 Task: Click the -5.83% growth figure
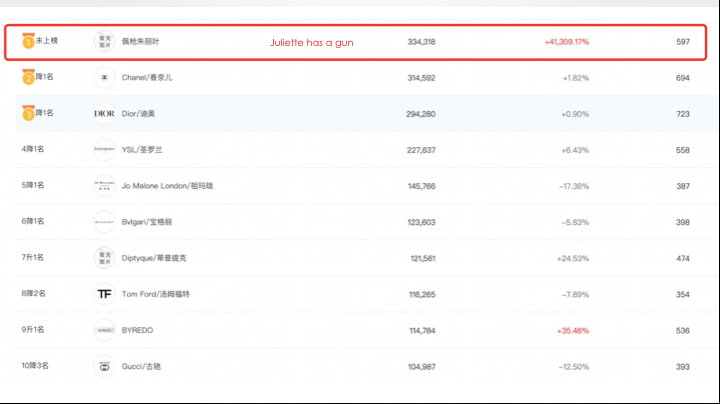575,222
